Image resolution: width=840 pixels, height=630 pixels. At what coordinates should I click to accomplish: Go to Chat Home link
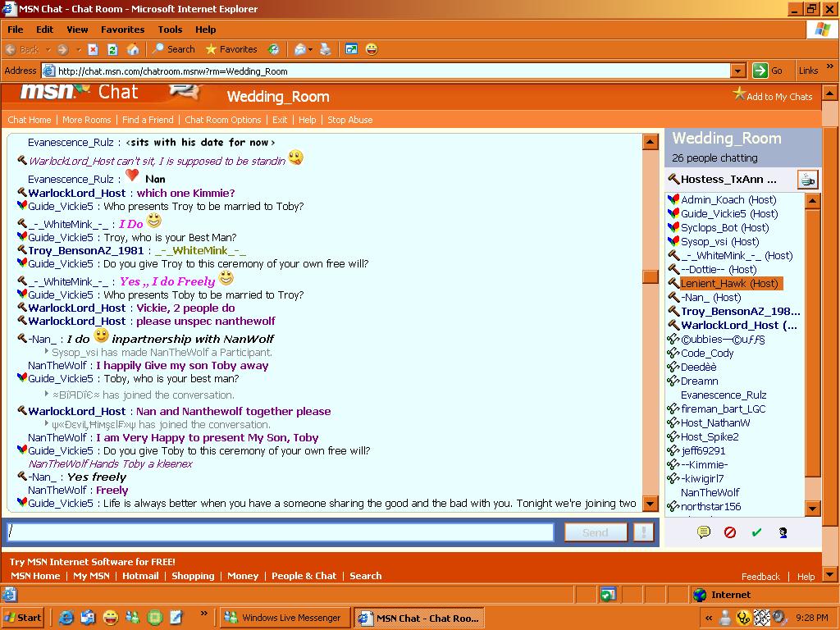[30, 120]
